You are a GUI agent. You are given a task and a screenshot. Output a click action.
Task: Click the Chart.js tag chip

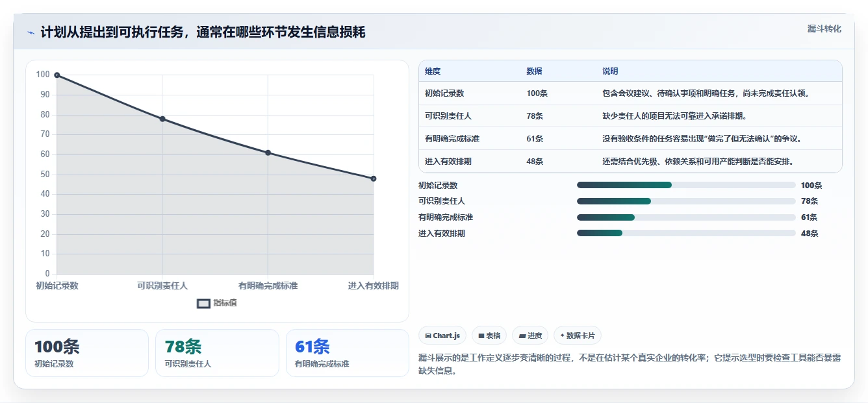tap(442, 336)
